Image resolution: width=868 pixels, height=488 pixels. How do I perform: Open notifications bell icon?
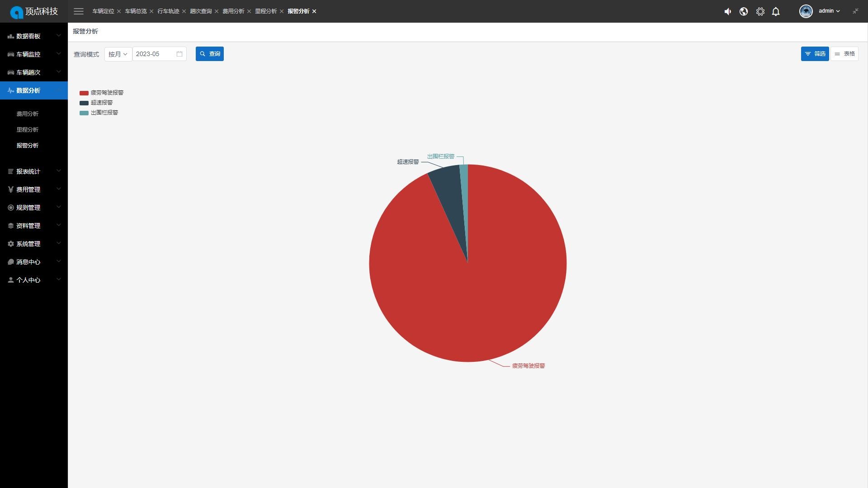tap(776, 12)
